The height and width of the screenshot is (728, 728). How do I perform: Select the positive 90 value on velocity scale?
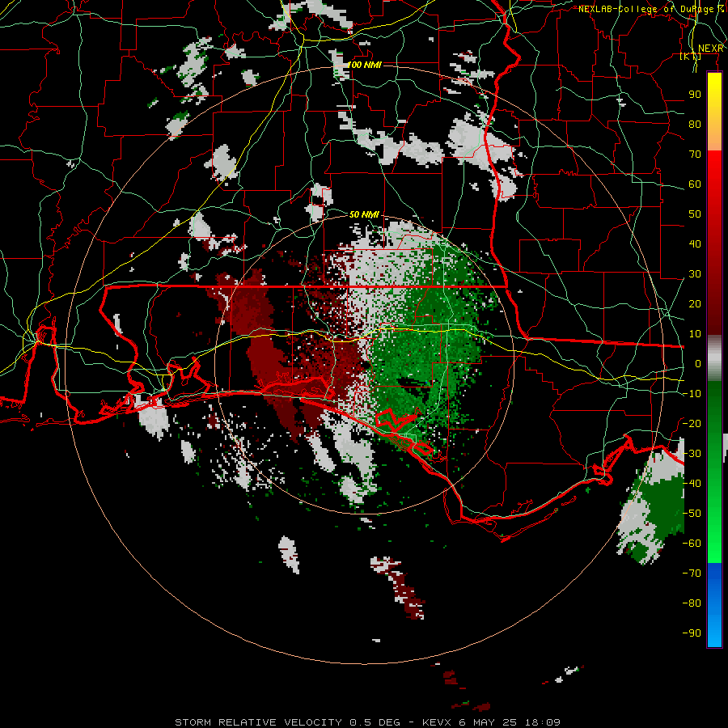click(x=695, y=95)
